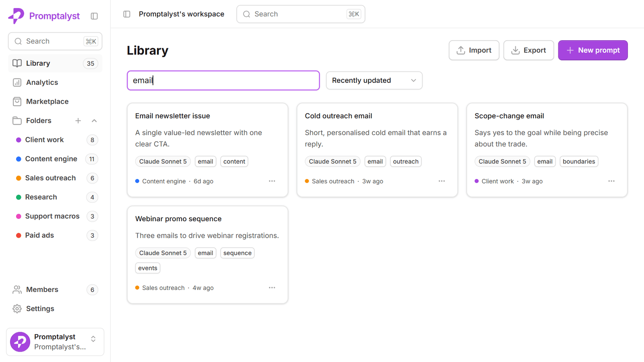Expand workspace switcher chevrons at bottom
The image size is (644, 362).
pyautogui.click(x=93, y=339)
